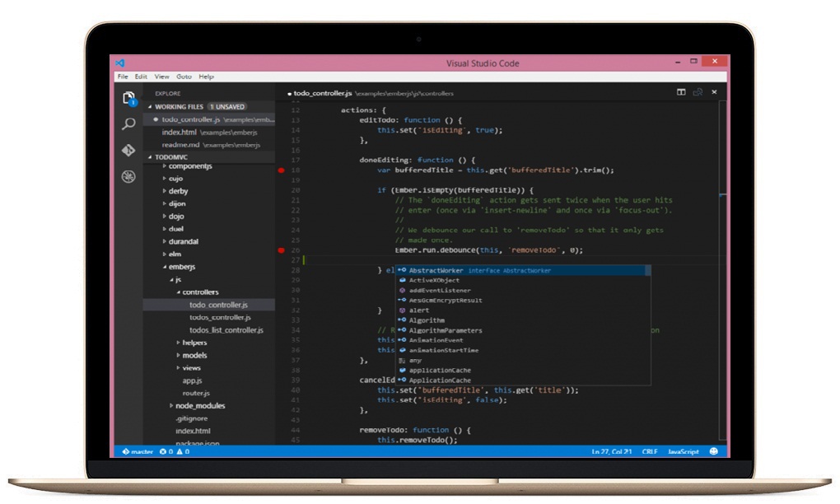Open the Explorer view in the activity bar
This screenshot has width=840, height=504.
point(128,98)
